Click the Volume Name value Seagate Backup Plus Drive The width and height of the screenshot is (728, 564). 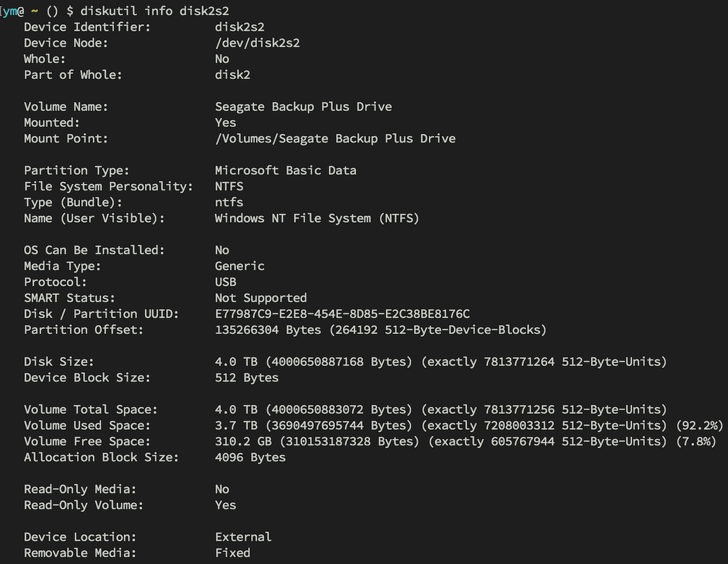tap(303, 107)
